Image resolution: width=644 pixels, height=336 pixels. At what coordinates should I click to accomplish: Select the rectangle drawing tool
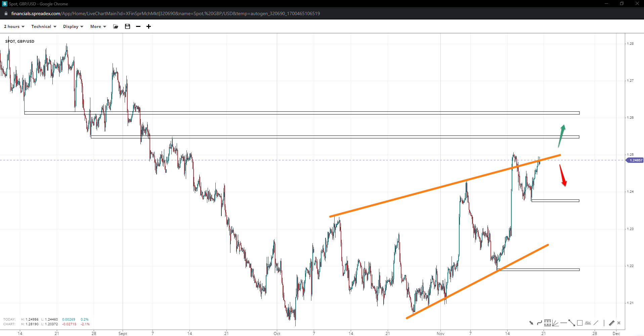pos(579,323)
